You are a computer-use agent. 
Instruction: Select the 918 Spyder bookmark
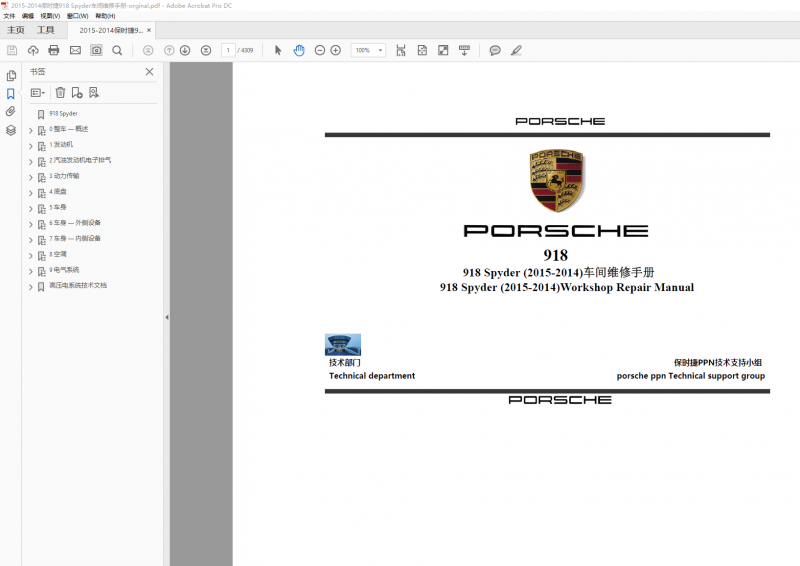point(63,114)
